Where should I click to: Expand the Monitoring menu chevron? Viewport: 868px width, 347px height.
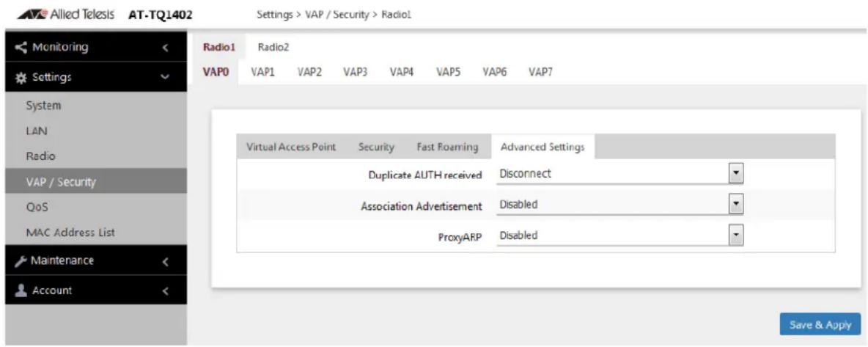[x=165, y=48]
